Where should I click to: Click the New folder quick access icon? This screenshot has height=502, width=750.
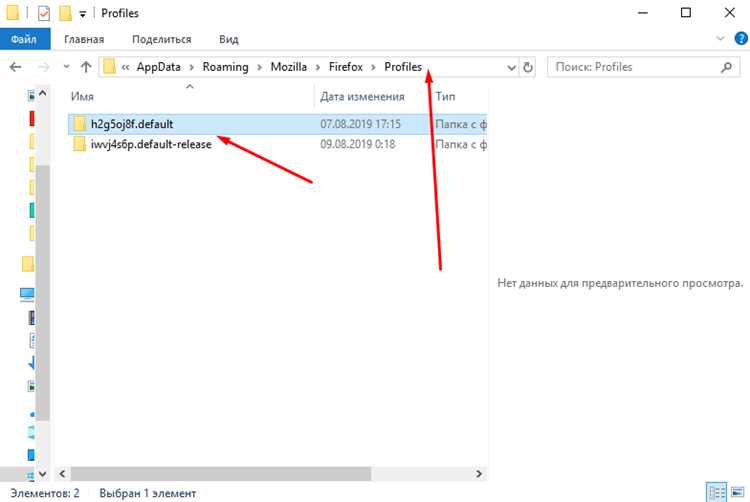point(65,13)
